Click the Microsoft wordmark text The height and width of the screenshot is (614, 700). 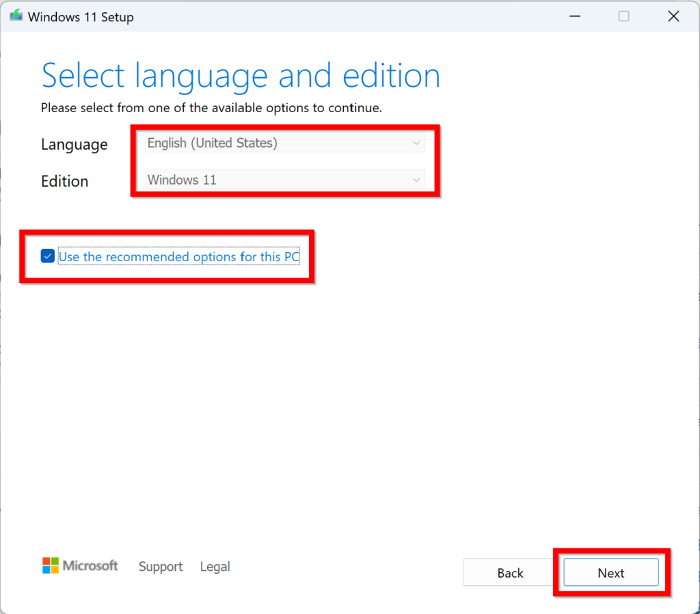pyautogui.click(x=90, y=565)
